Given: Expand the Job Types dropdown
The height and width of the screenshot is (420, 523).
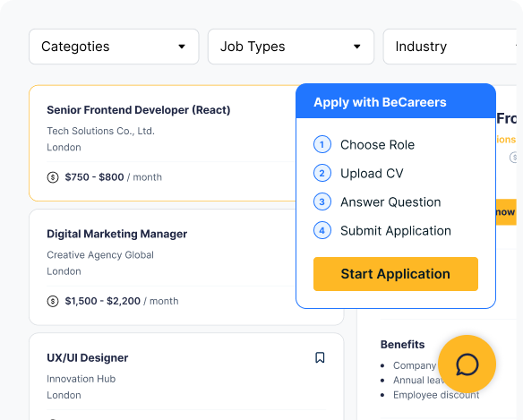Looking at the screenshot, I should [291, 47].
